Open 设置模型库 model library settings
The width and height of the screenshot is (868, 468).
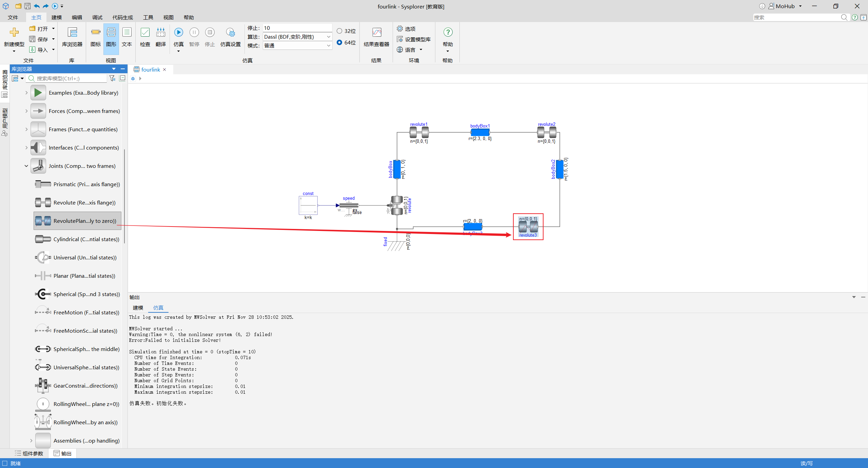click(414, 39)
